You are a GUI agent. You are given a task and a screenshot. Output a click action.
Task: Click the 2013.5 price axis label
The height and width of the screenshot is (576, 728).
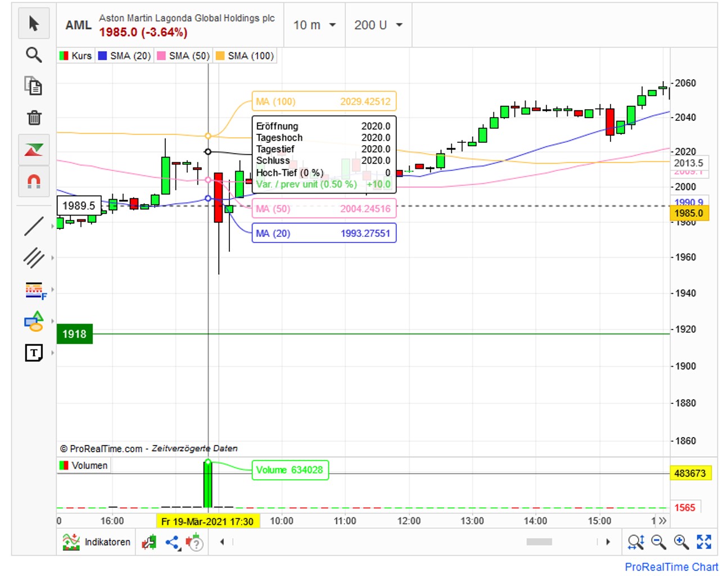pyautogui.click(x=689, y=163)
